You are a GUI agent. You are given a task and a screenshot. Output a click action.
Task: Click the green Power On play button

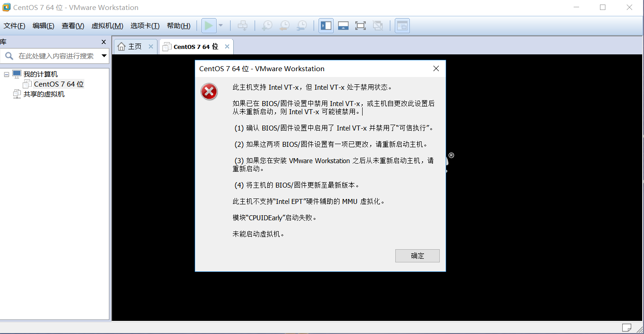209,26
